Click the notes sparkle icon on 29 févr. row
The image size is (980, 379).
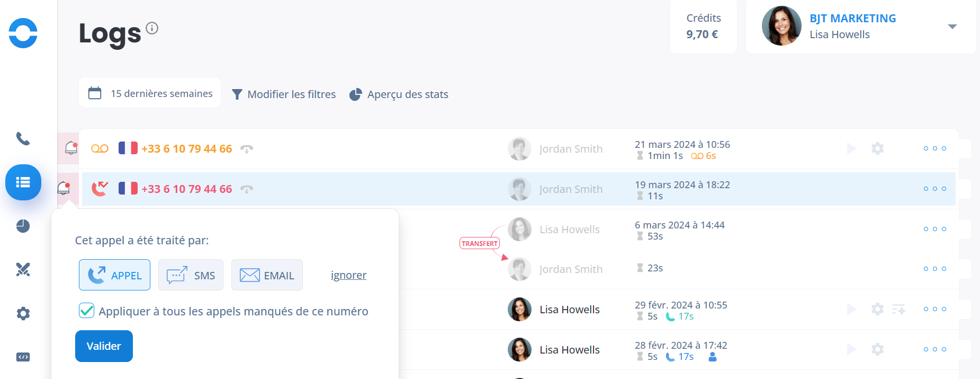[899, 309]
